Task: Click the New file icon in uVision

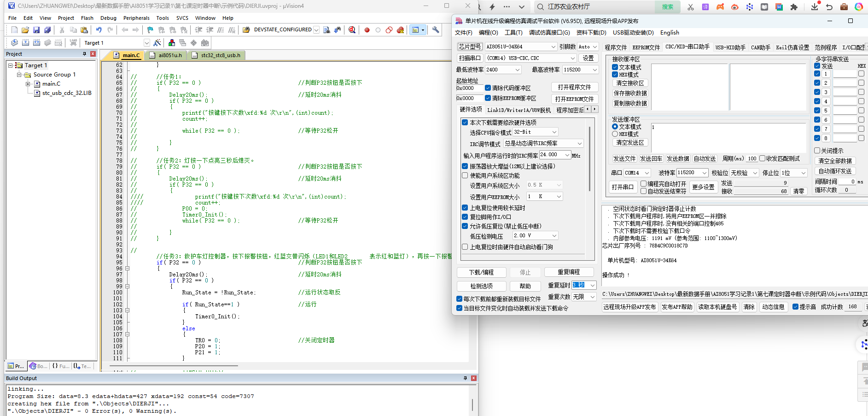Action: tap(14, 30)
